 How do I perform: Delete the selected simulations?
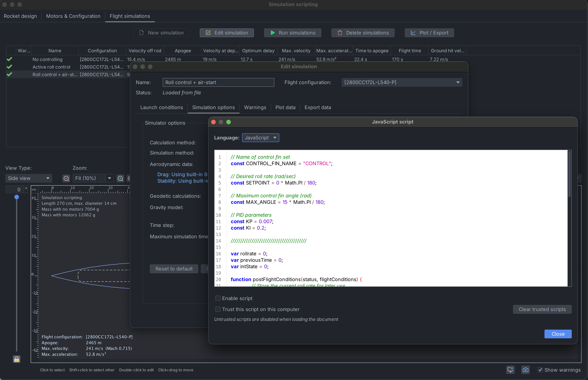coord(363,33)
